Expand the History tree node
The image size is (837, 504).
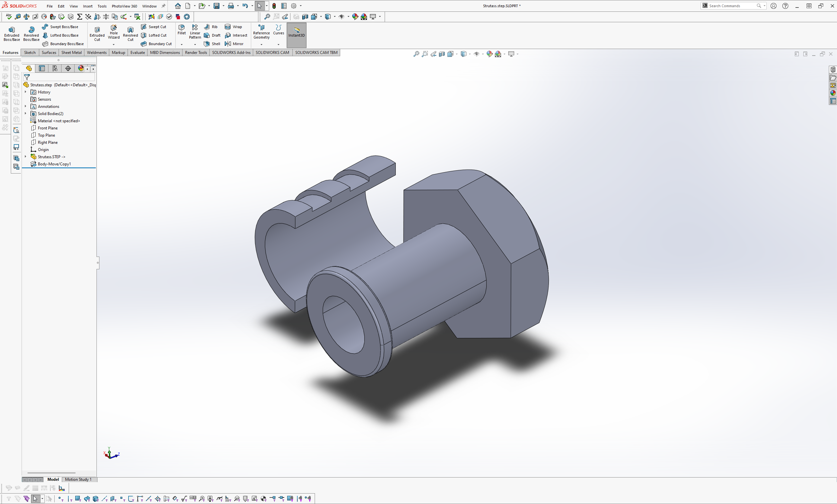click(26, 92)
